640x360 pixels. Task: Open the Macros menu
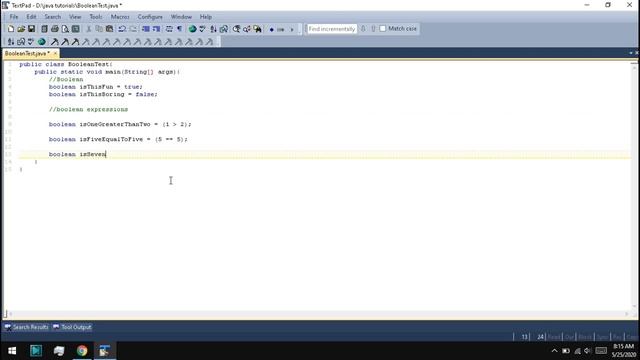click(120, 17)
